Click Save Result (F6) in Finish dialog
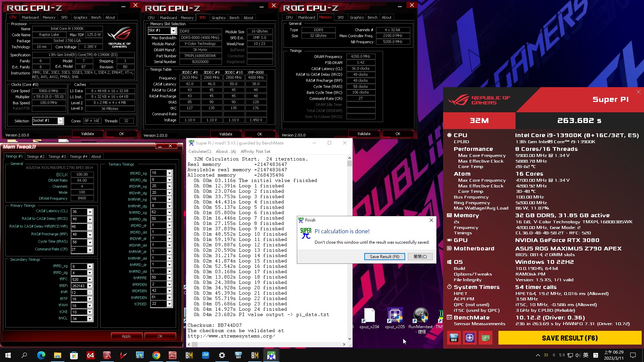Viewport: 644px width, 362px height. pos(384,257)
